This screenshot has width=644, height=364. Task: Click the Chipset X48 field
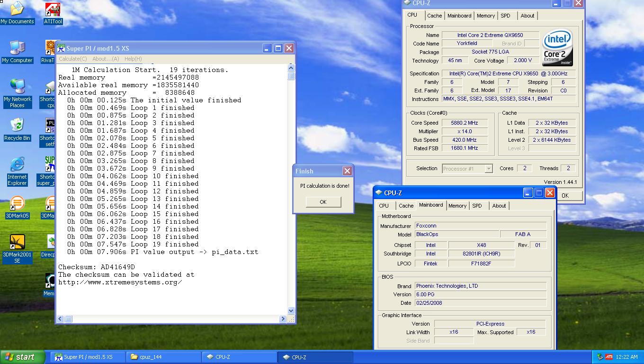click(481, 245)
